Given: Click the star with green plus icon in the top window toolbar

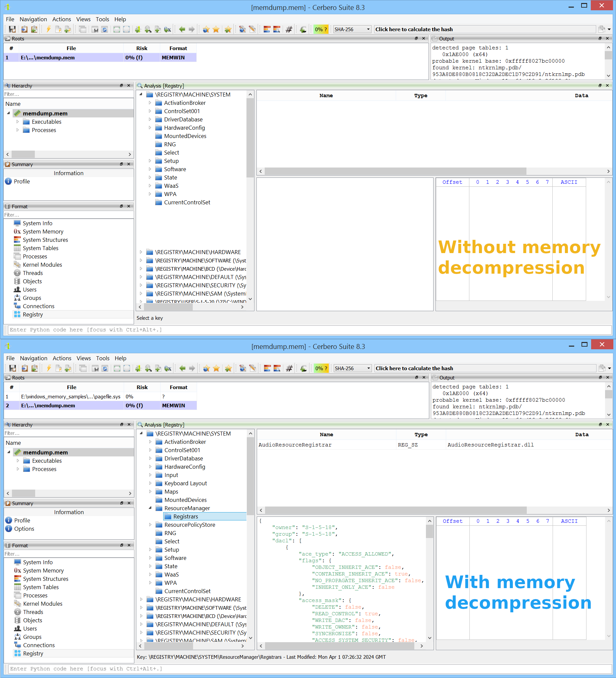Looking at the screenshot, I should (228, 29).
